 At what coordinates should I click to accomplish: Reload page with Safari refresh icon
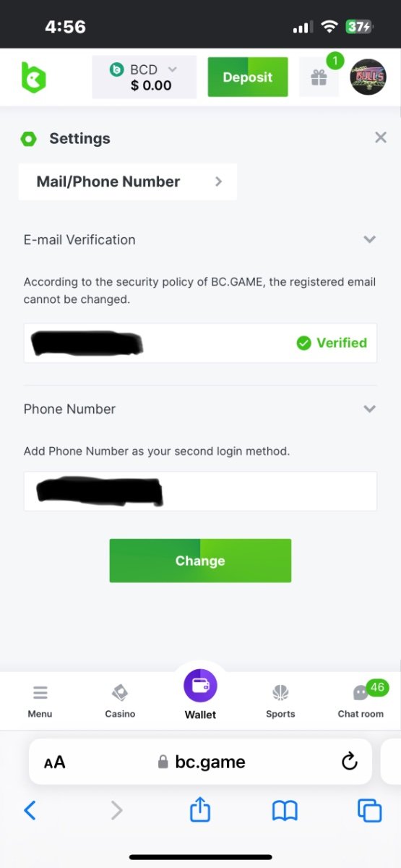(349, 761)
